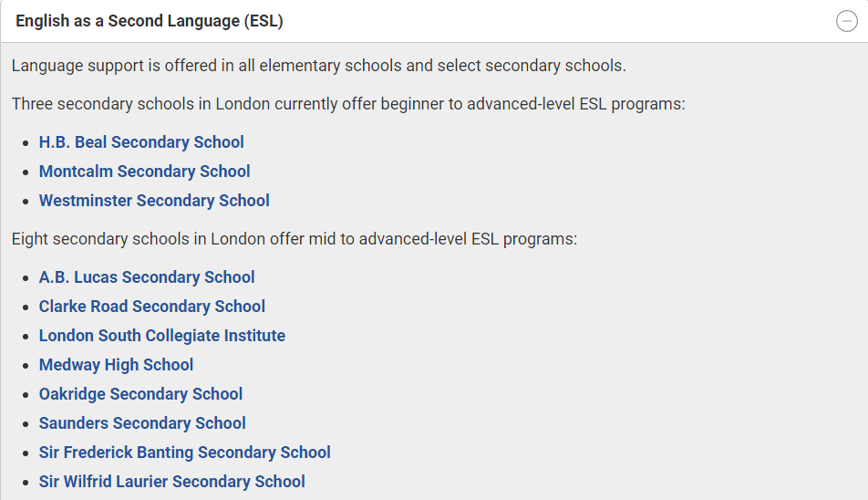This screenshot has height=500, width=868.
Task: Open the Oakridge Secondary School link
Action: point(140,394)
